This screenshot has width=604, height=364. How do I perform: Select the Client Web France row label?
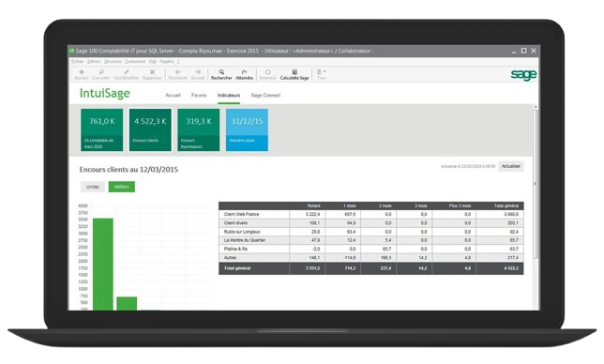pos(242,214)
